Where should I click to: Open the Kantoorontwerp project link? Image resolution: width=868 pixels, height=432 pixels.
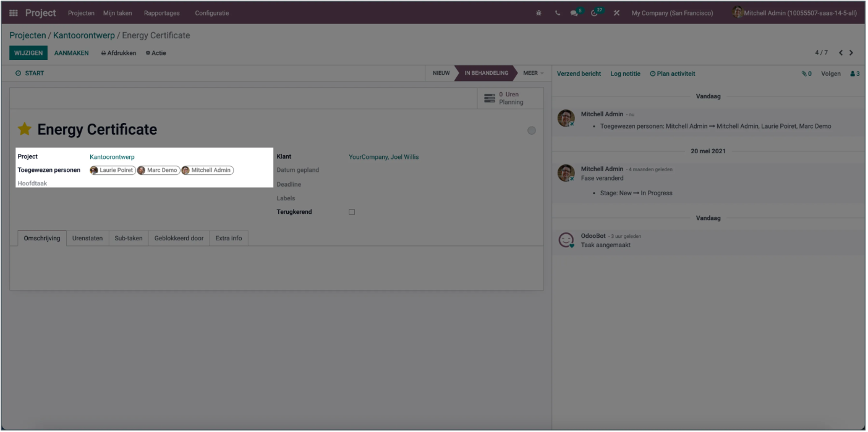click(x=112, y=157)
